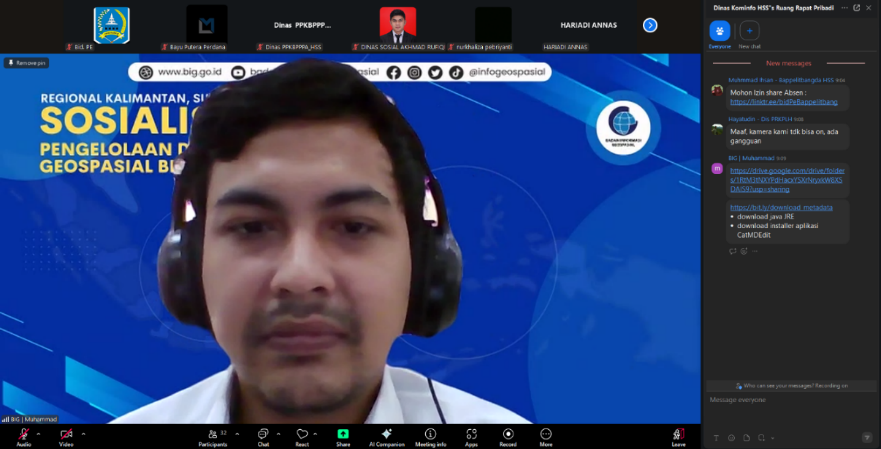Select the Everyone chat tab
881x449 pixels.
tap(719, 32)
